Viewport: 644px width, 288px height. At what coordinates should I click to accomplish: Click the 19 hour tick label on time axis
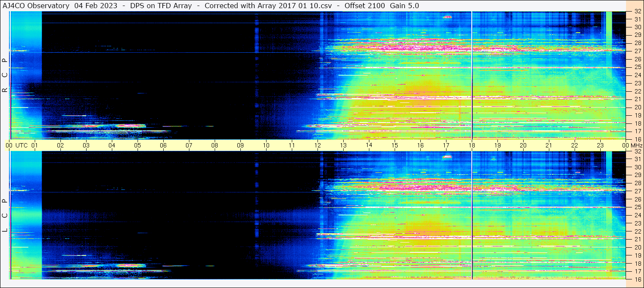point(497,145)
